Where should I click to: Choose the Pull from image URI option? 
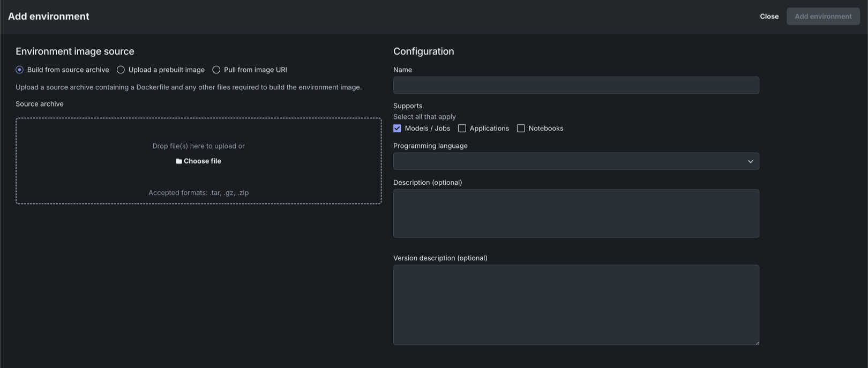(216, 70)
